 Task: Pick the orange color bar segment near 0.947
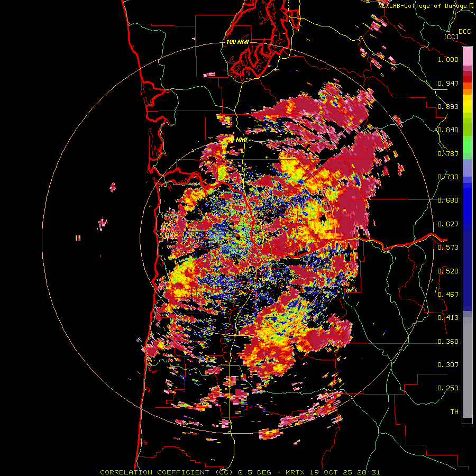coord(467,86)
